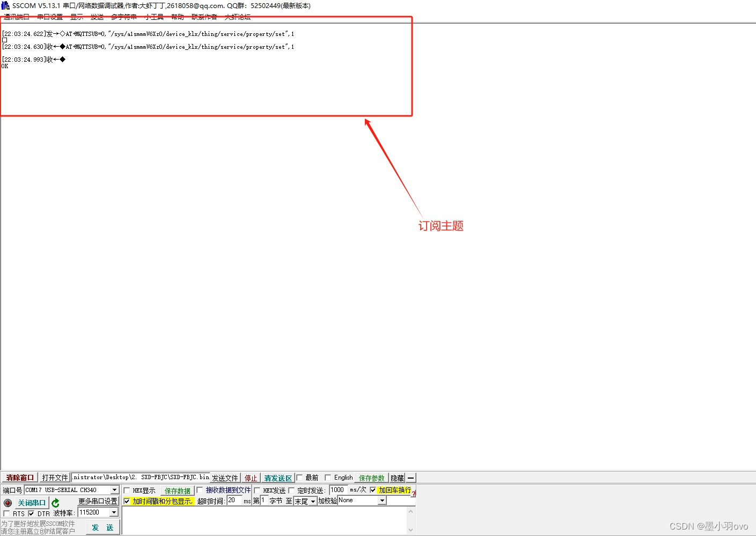756x536 pixels.
Task: Click the SSCOM app icon in title bar
Action: click(5, 5)
